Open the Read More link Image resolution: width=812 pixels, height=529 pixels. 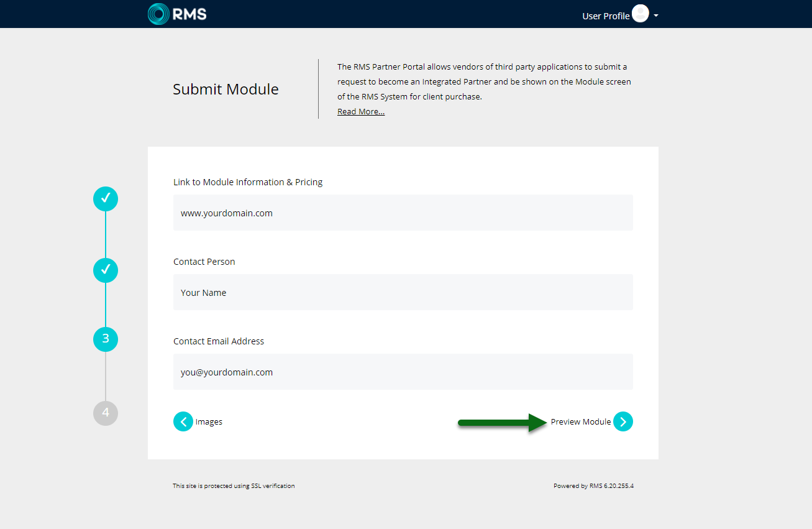361,112
